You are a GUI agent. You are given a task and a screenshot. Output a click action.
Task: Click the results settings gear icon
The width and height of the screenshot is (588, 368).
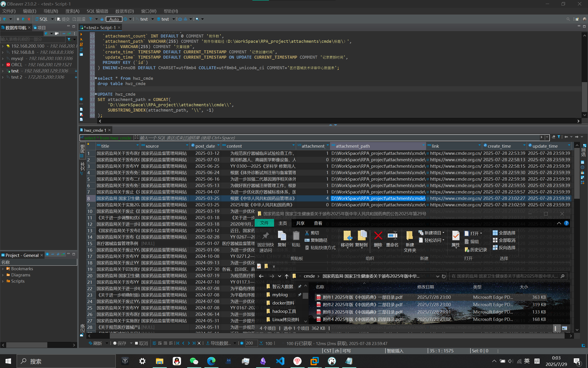[x=242, y=343]
